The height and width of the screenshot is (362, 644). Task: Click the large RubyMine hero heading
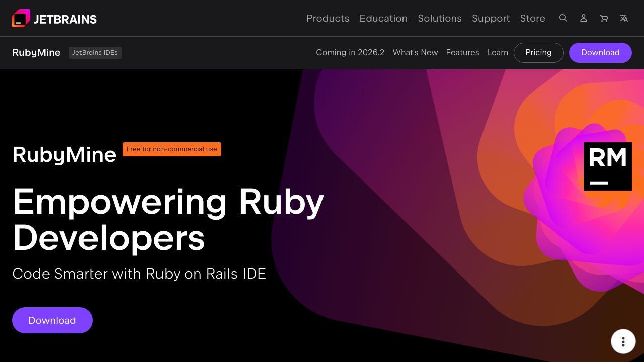[64, 155]
